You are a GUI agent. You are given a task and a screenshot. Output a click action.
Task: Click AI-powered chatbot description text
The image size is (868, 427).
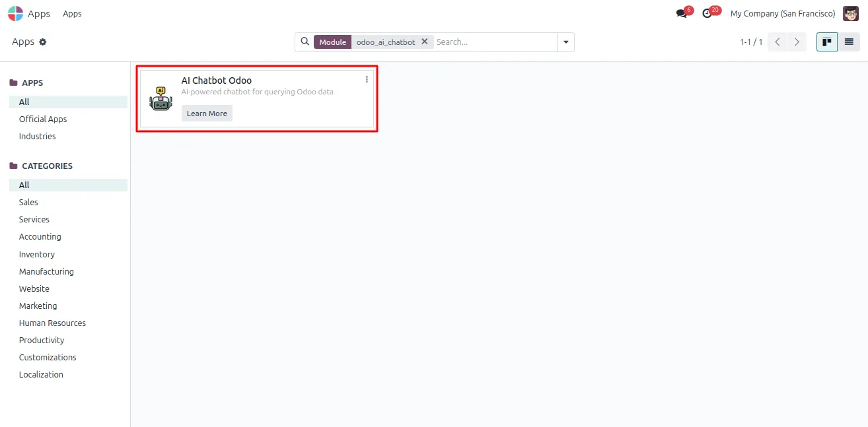[x=258, y=92]
